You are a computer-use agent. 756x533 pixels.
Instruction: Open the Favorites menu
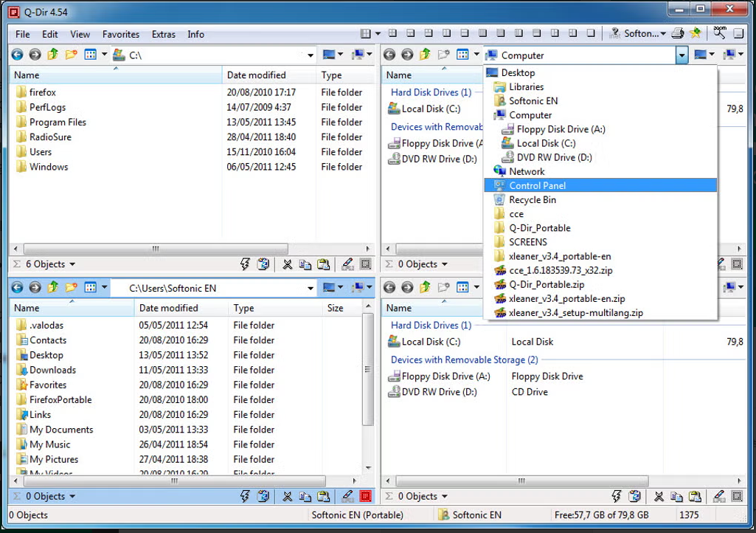[120, 34]
